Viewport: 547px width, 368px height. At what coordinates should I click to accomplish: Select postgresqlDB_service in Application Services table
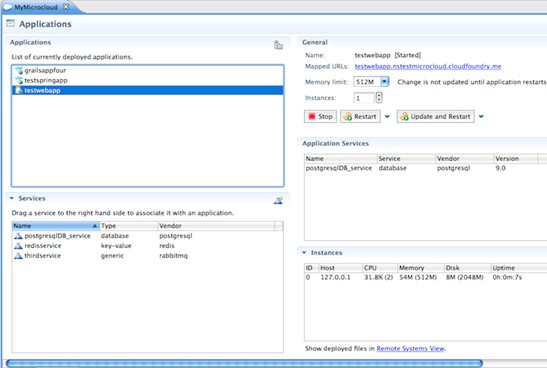338,168
